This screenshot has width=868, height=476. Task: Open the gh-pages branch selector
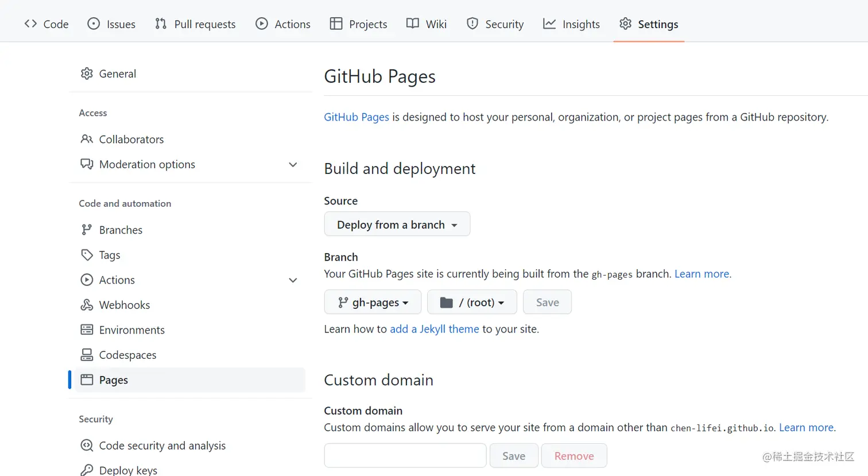click(373, 302)
